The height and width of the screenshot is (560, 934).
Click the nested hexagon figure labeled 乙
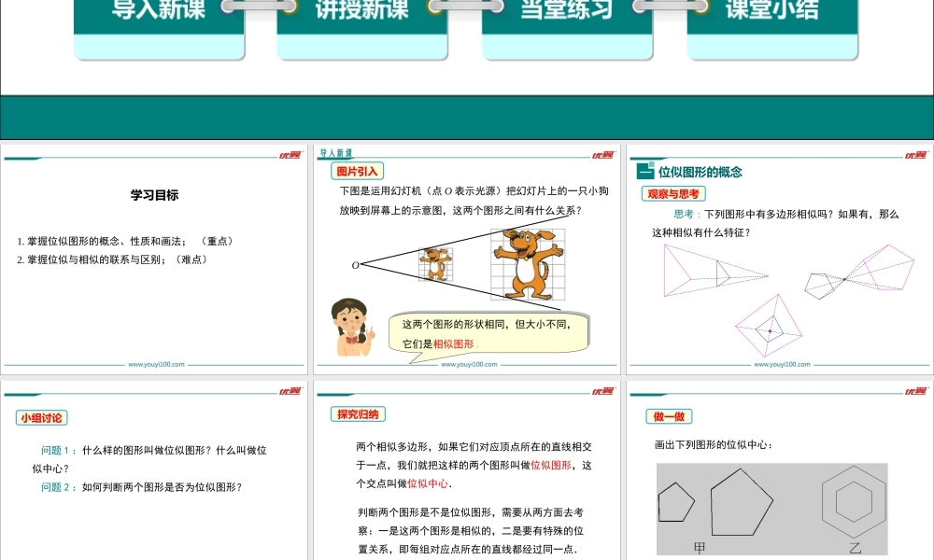[x=854, y=501]
